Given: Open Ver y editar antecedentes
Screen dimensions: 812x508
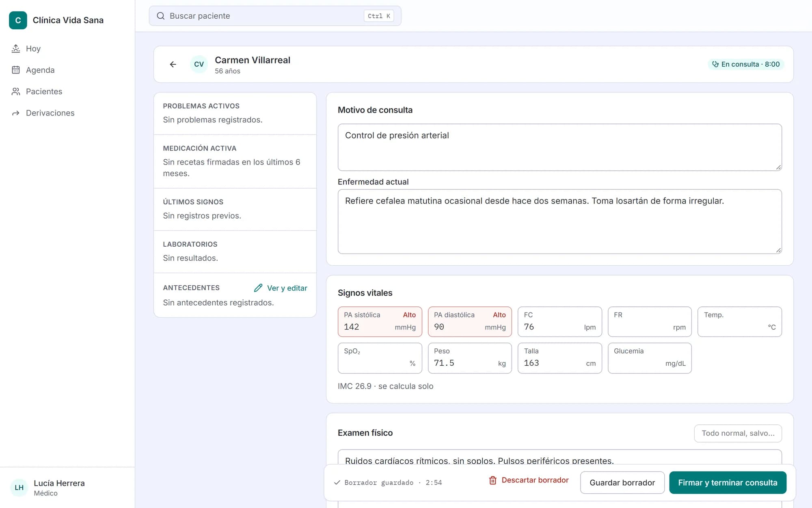Looking at the screenshot, I should pyautogui.click(x=281, y=288).
